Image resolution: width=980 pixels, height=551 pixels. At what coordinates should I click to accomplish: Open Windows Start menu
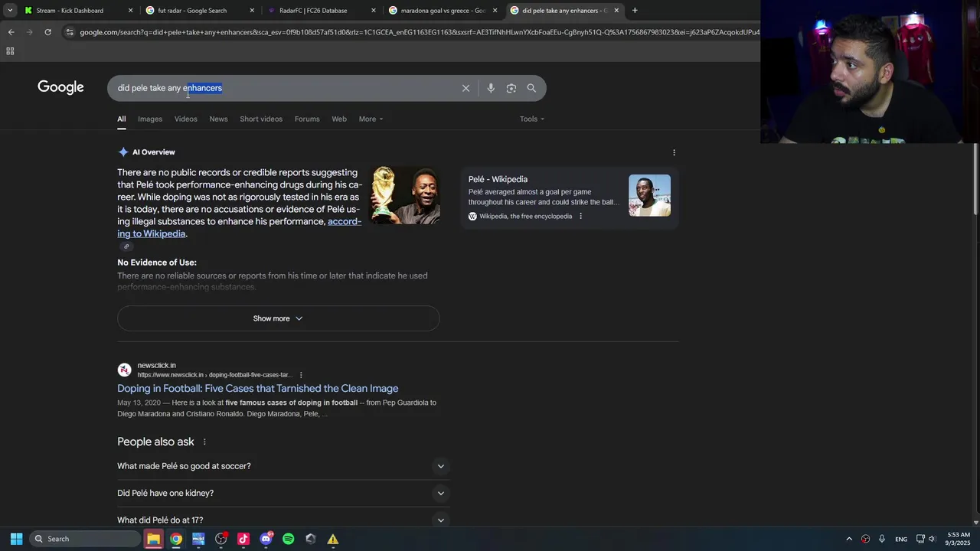pos(16,539)
